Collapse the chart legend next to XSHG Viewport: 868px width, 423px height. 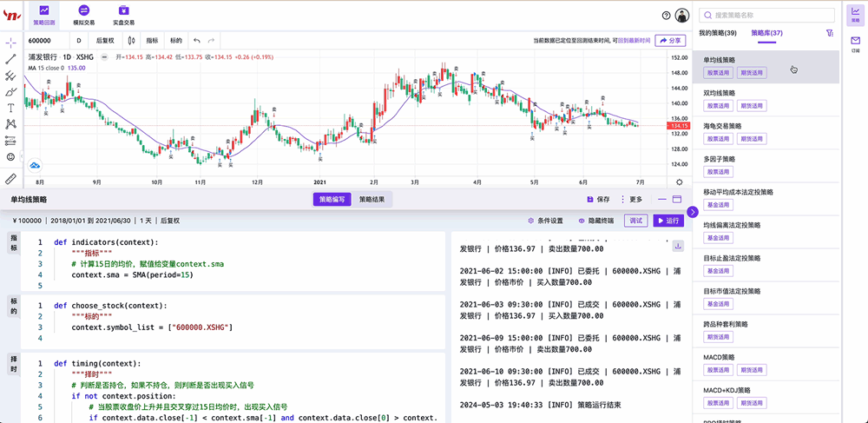point(104,57)
